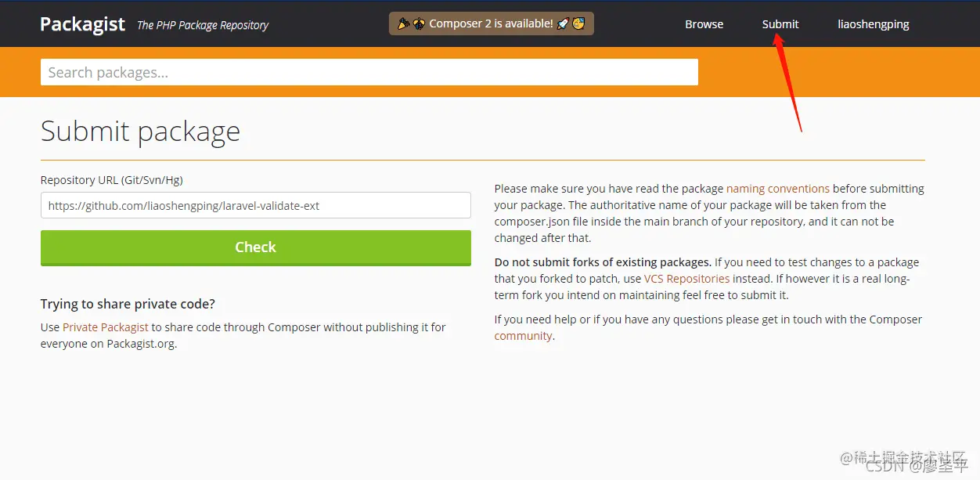This screenshot has height=480, width=980.
Task: Focus the Search packages field
Action: click(x=369, y=72)
